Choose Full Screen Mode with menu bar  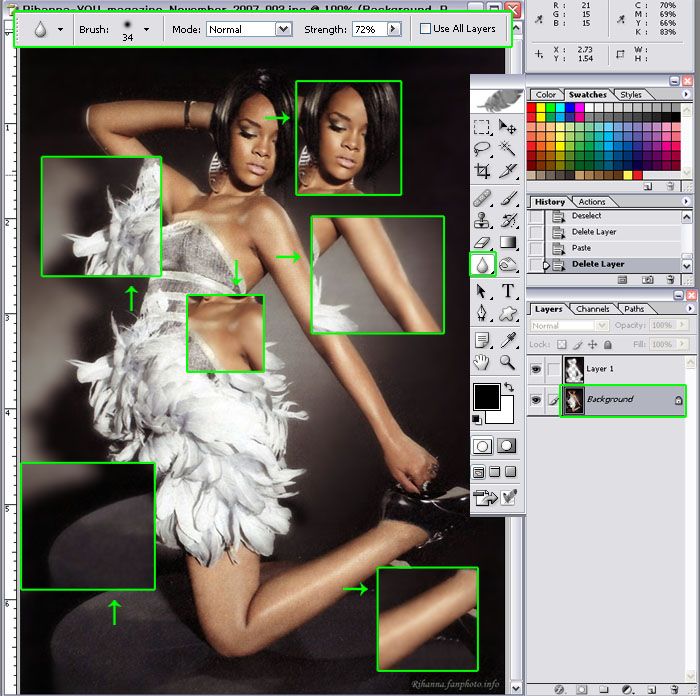(x=494, y=472)
